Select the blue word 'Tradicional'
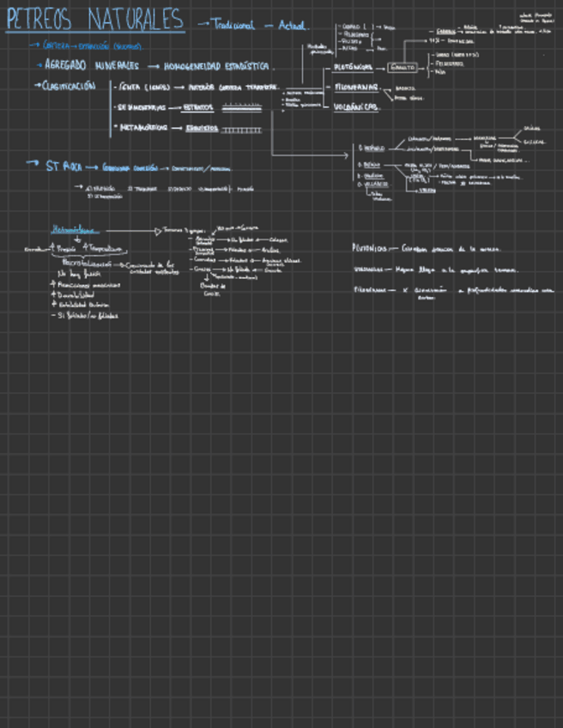563x728 pixels. 234,25
